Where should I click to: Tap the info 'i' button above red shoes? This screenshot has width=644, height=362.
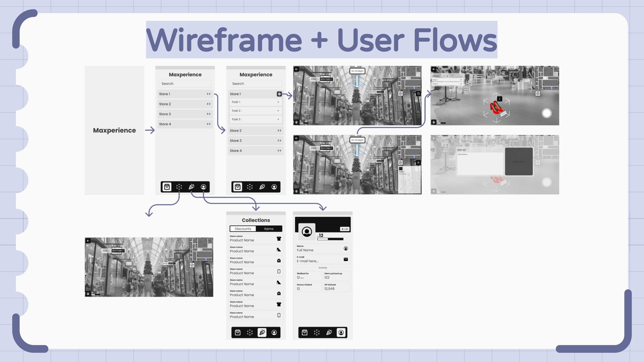coord(500,99)
